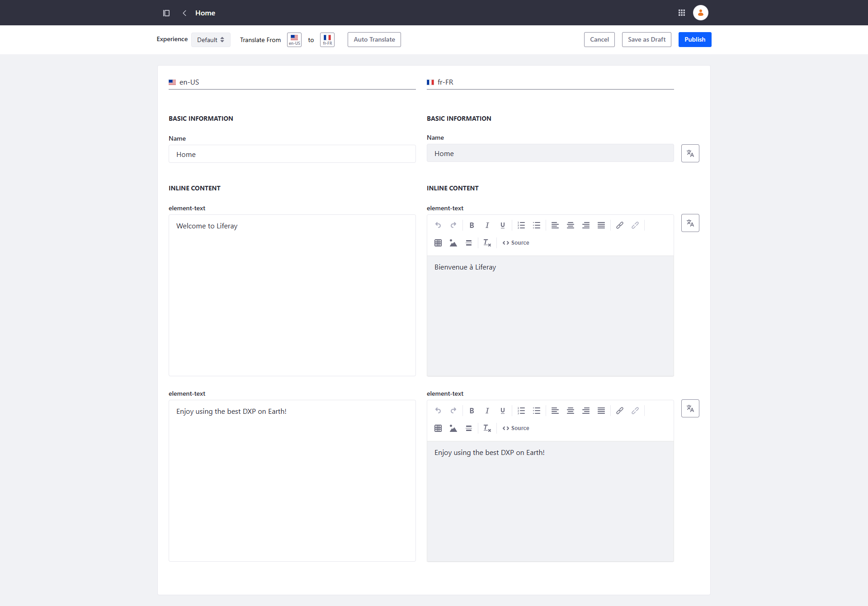Image resolution: width=868 pixels, height=606 pixels.
Task: Click the Auto Translate button
Action: (x=374, y=40)
